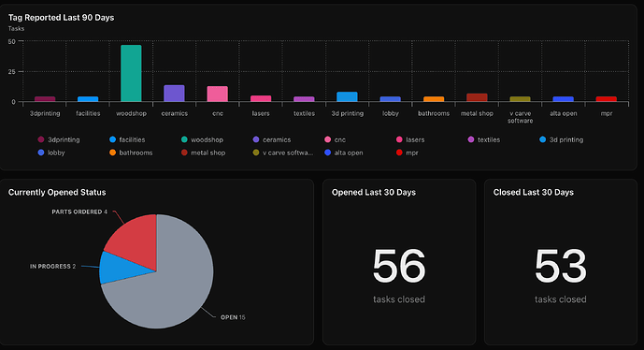Click the cnc legend color dot

[x=327, y=139]
